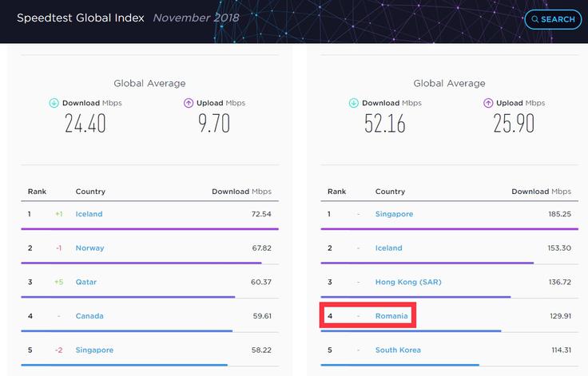Click the +1 rank change next to Iceland
The image size is (588, 376).
point(59,214)
